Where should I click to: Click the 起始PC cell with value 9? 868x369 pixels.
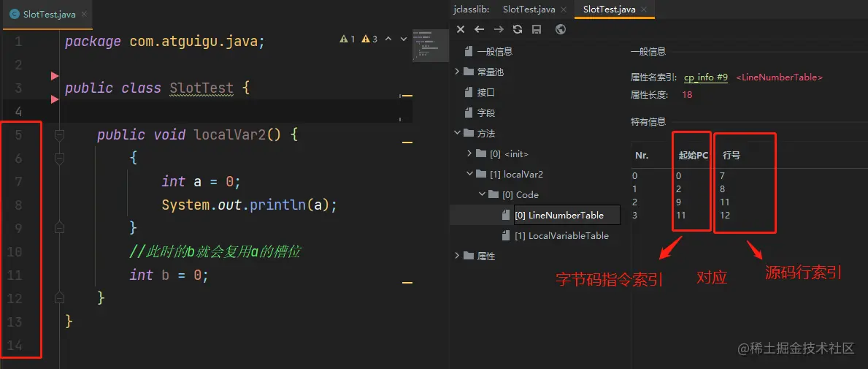[679, 202]
